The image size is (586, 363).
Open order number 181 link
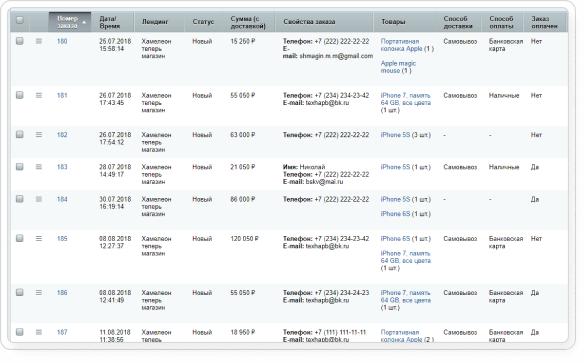62,95
